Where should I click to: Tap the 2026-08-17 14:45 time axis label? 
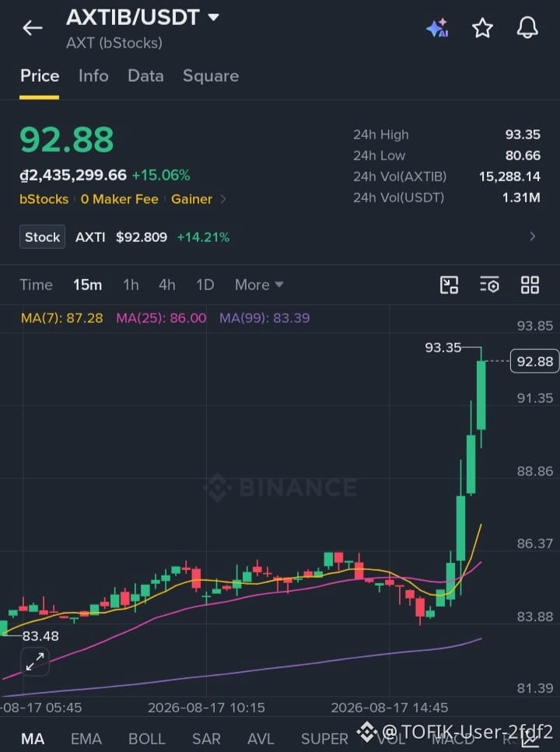point(390,708)
